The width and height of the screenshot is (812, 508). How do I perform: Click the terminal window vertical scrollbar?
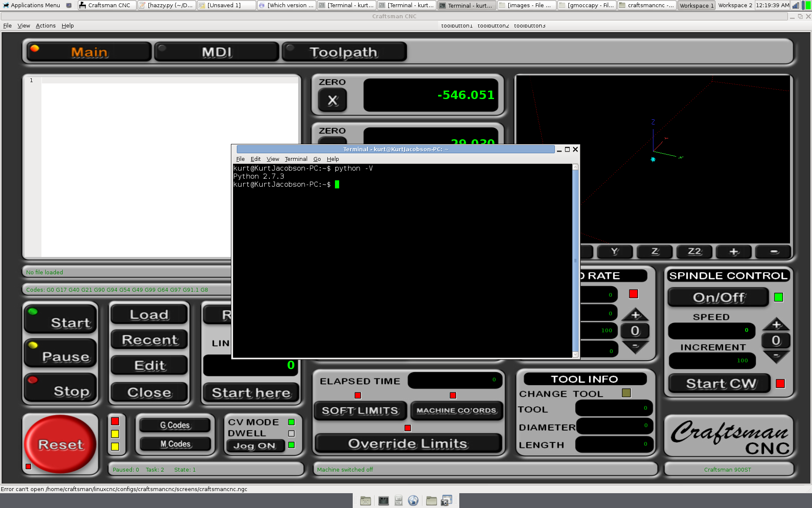pyautogui.click(x=575, y=260)
